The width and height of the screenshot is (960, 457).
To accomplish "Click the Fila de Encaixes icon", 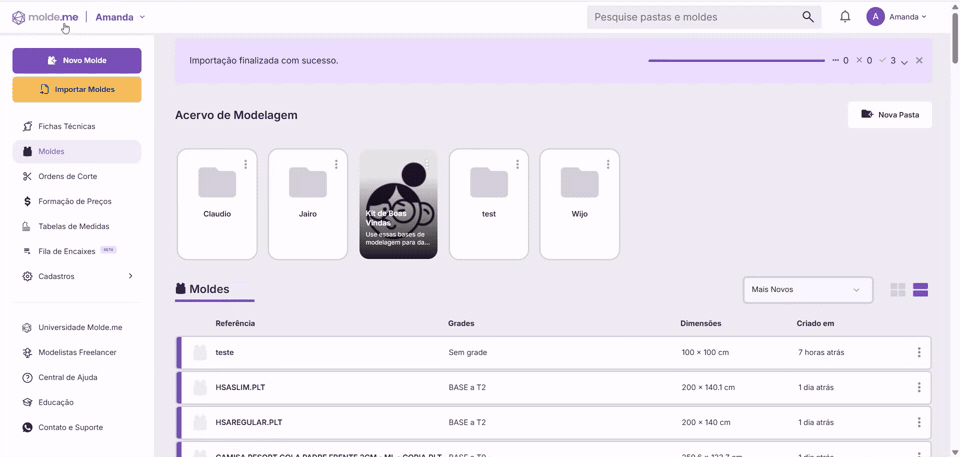I will (x=27, y=251).
